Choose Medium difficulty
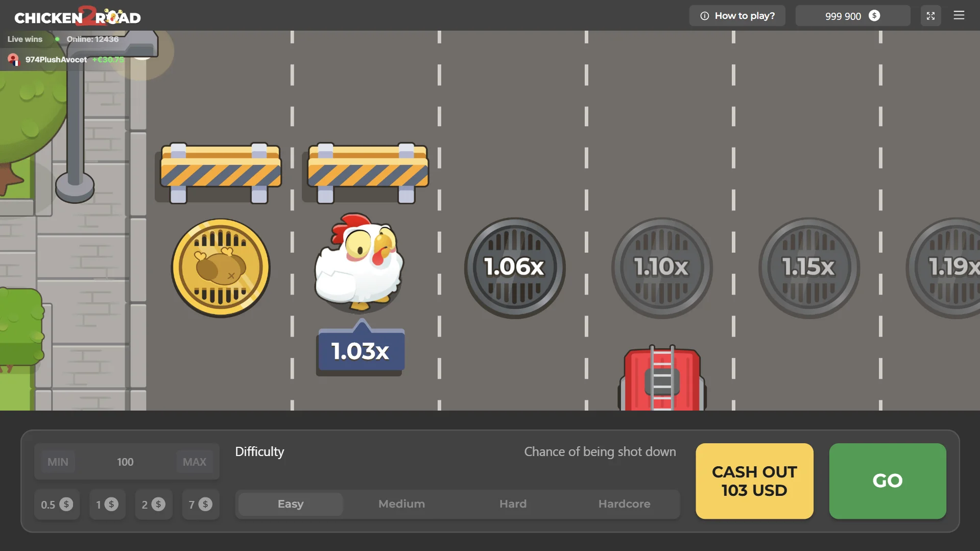The image size is (980, 551). tap(401, 504)
